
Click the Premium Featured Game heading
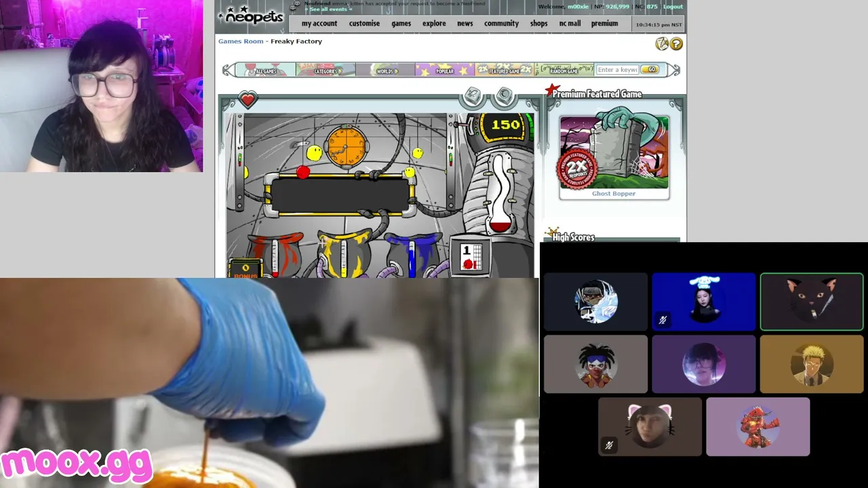pyautogui.click(x=597, y=94)
